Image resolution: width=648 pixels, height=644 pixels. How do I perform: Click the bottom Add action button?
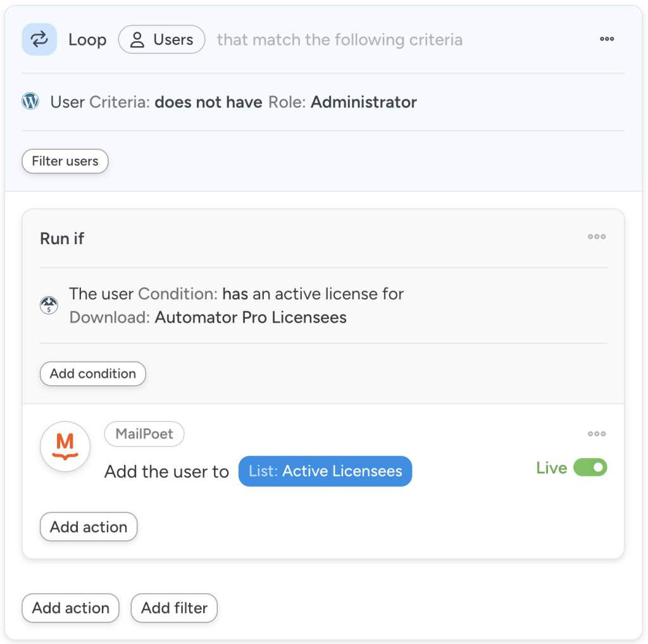[x=70, y=608]
